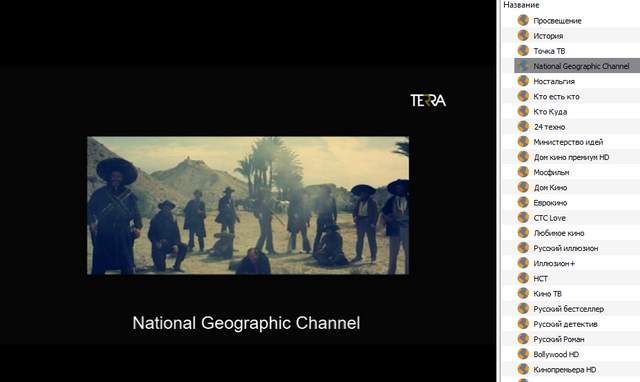Switch to the Мосфильм channel
The image size is (640, 382).
tap(551, 172)
